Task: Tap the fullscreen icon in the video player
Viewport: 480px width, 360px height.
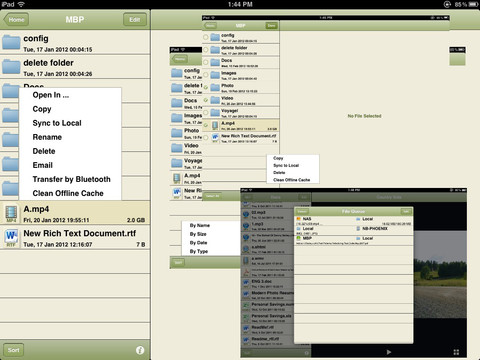Action: pyautogui.click(x=456, y=352)
